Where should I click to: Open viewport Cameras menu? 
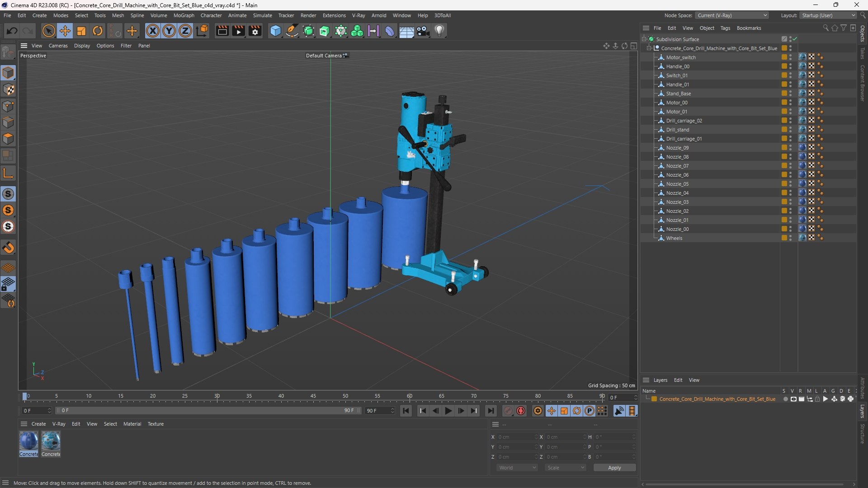[58, 46]
